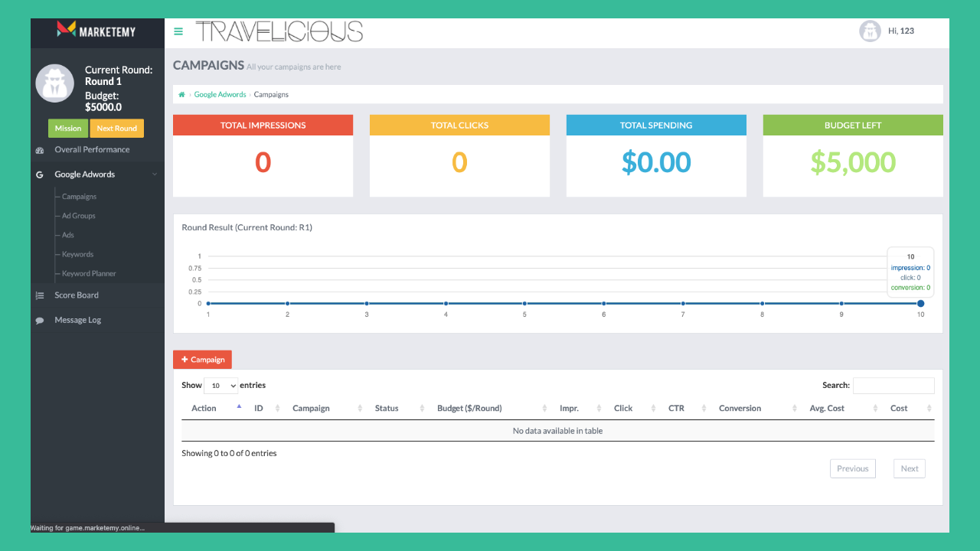The height and width of the screenshot is (551, 980).
Task: Sort table by CTR column
Action: tap(684, 409)
